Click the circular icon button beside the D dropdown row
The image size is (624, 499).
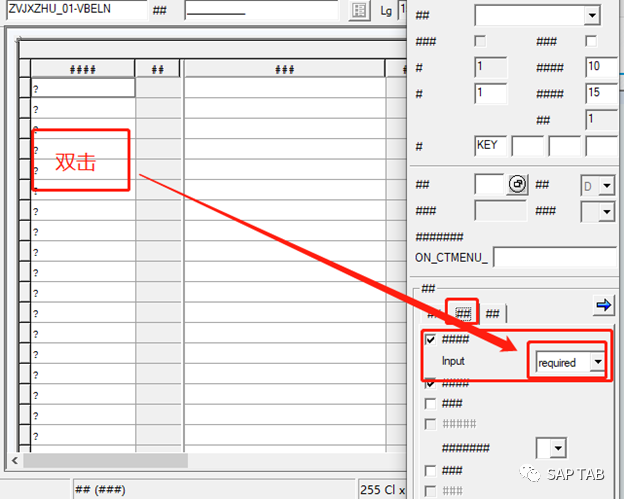point(517,184)
